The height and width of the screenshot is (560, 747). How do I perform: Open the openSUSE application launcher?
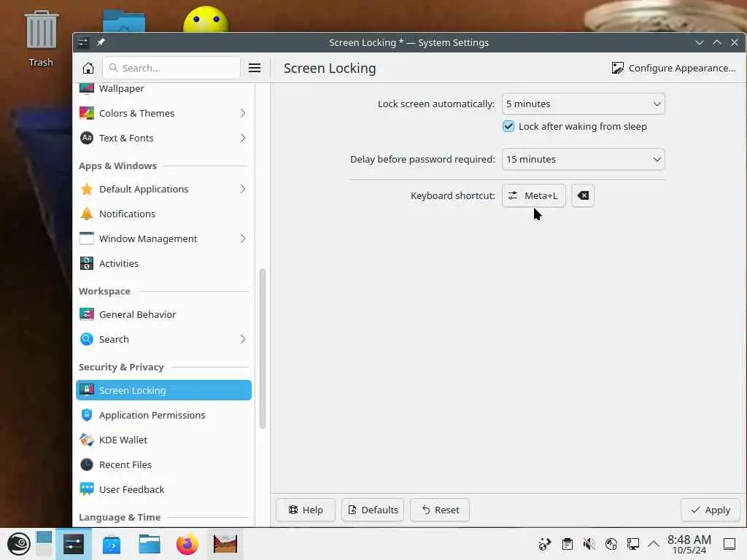point(18,544)
